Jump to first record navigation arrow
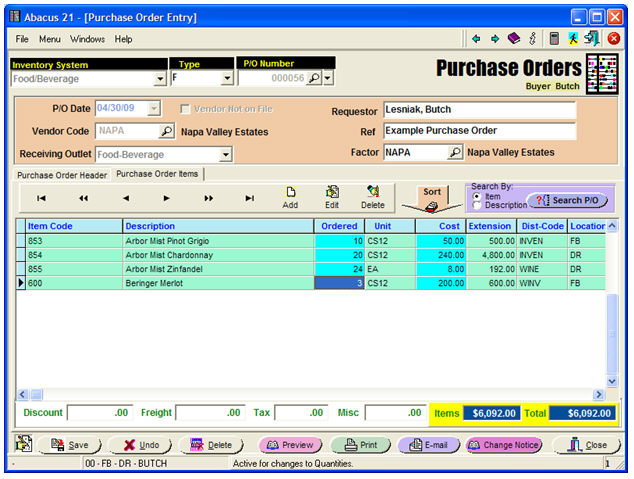This screenshot has height=479, width=634. point(41,198)
